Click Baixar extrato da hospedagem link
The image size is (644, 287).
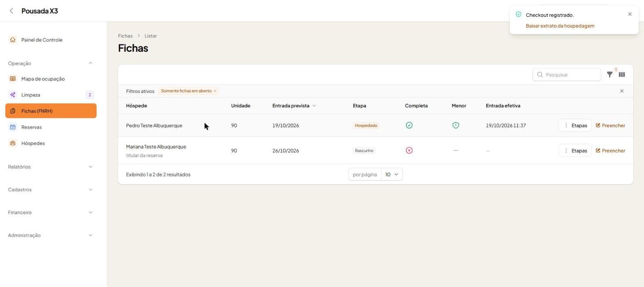click(560, 26)
